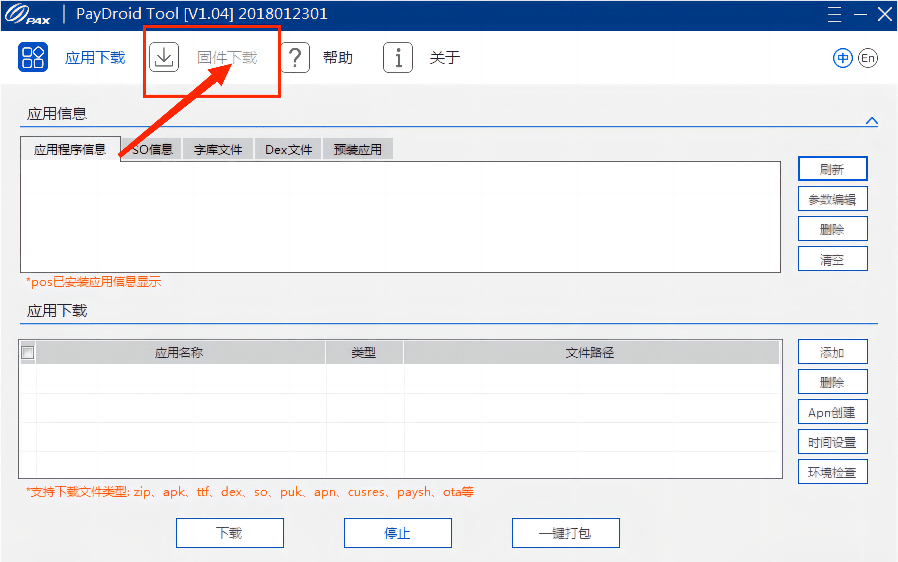Click the 刷新 button
This screenshot has width=898, height=562.
click(833, 169)
